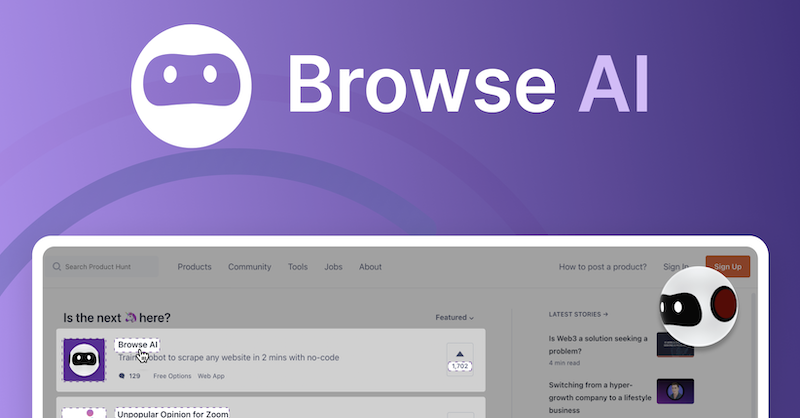Click the lifestyle business story thumbnail

coord(675,391)
